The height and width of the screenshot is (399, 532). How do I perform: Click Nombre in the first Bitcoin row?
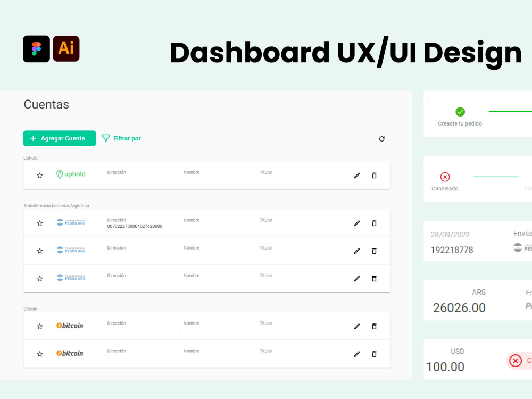pyautogui.click(x=192, y=323)
